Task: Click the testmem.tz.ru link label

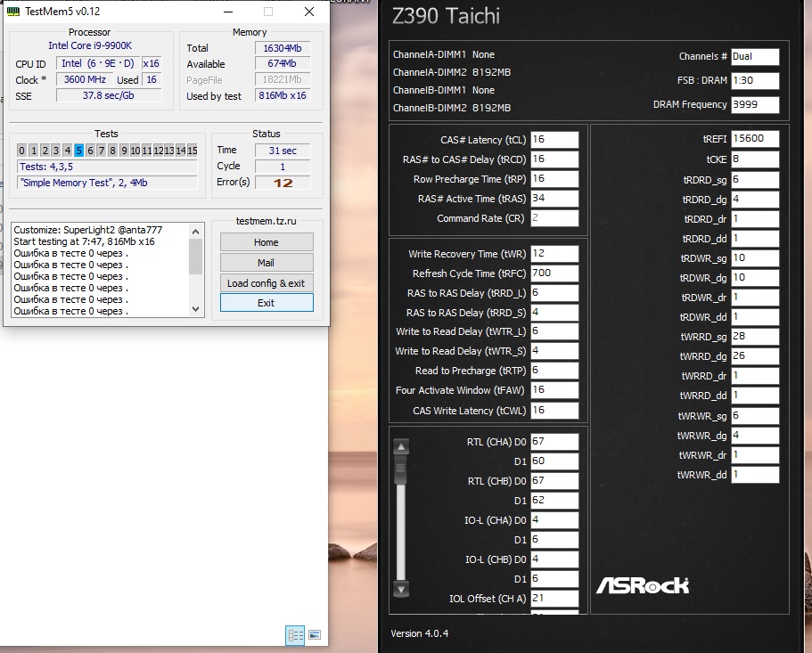Action: click(267, 221)
